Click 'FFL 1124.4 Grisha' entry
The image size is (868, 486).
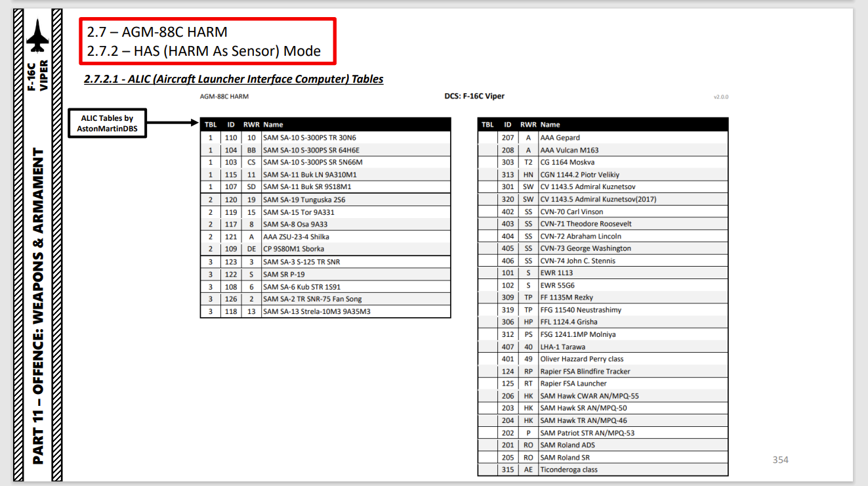coord(603,322)
